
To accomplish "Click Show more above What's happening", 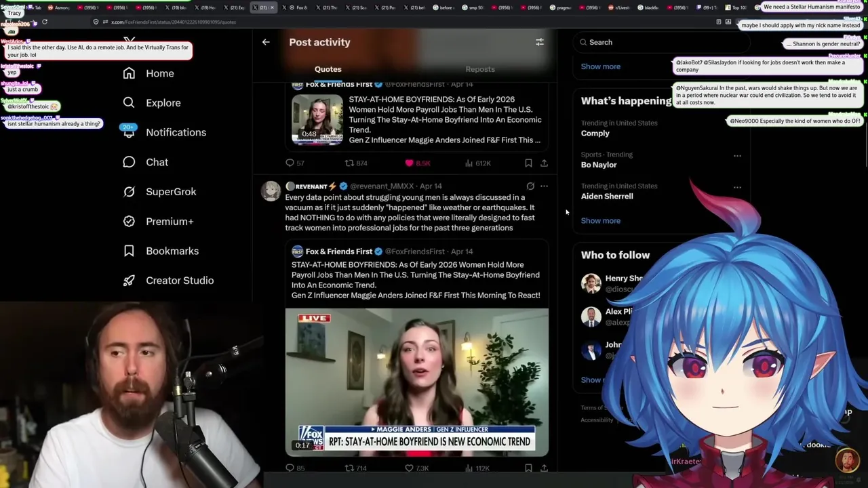I will click(x=601, y=66).
